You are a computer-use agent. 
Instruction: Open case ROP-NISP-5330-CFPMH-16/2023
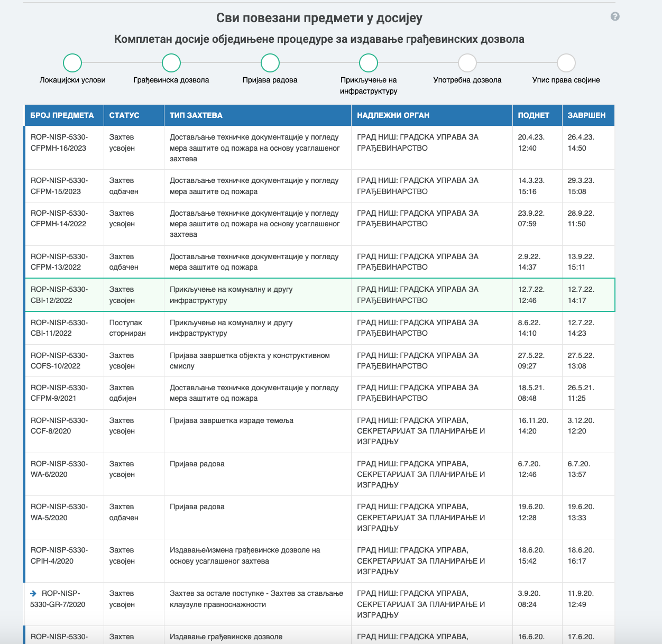59,143
